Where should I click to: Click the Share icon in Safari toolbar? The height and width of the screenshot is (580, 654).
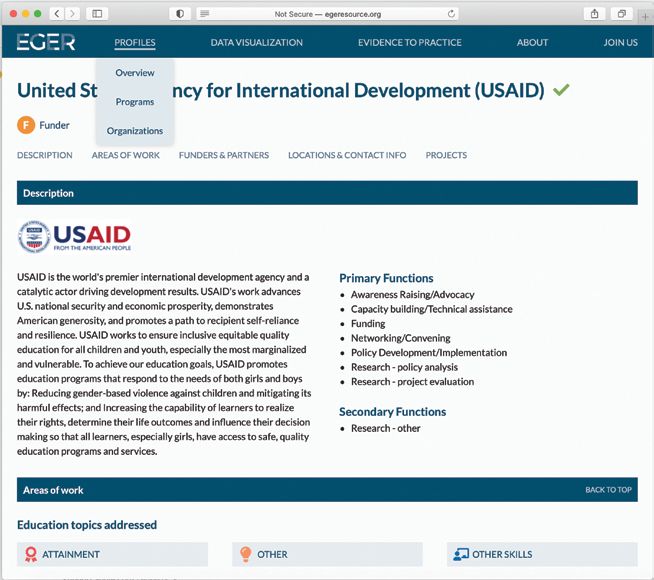pyautogui.click(x=594, y=14)
